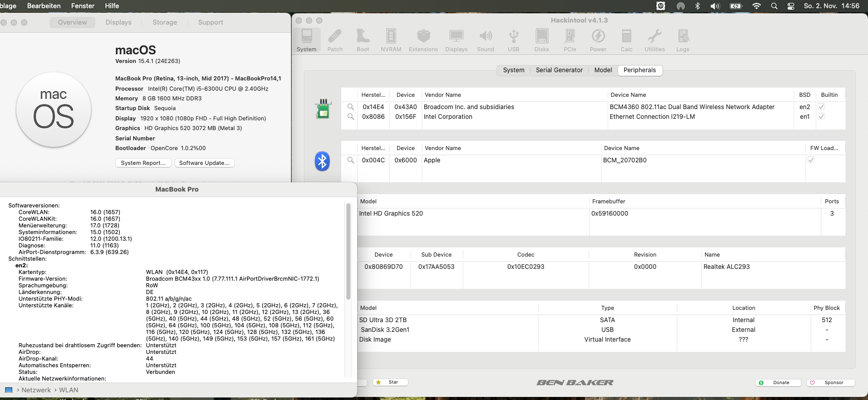This screenshot has height=400, width=868.
Task: Open Wi-Fi status in the menu bar
Action: point(756,6)
